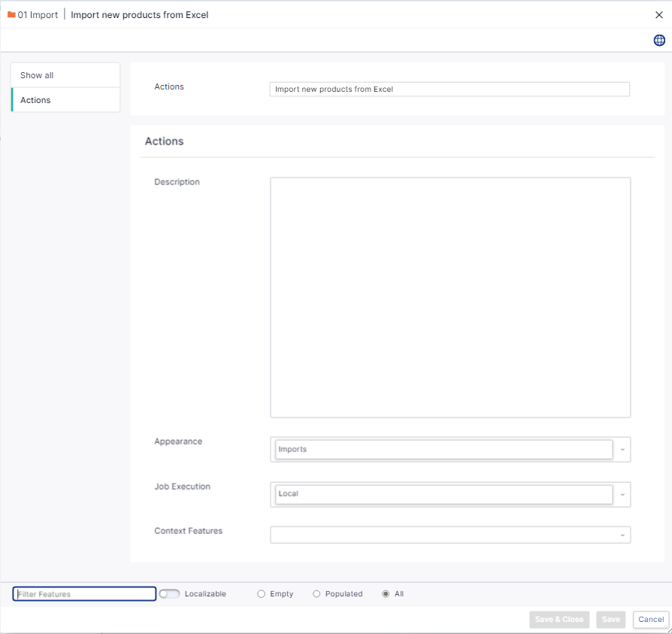Image resolution: width=672 pixels, height=634 pixels.
Task: Click the Save & Close button
Action: (x=559, y=620)
